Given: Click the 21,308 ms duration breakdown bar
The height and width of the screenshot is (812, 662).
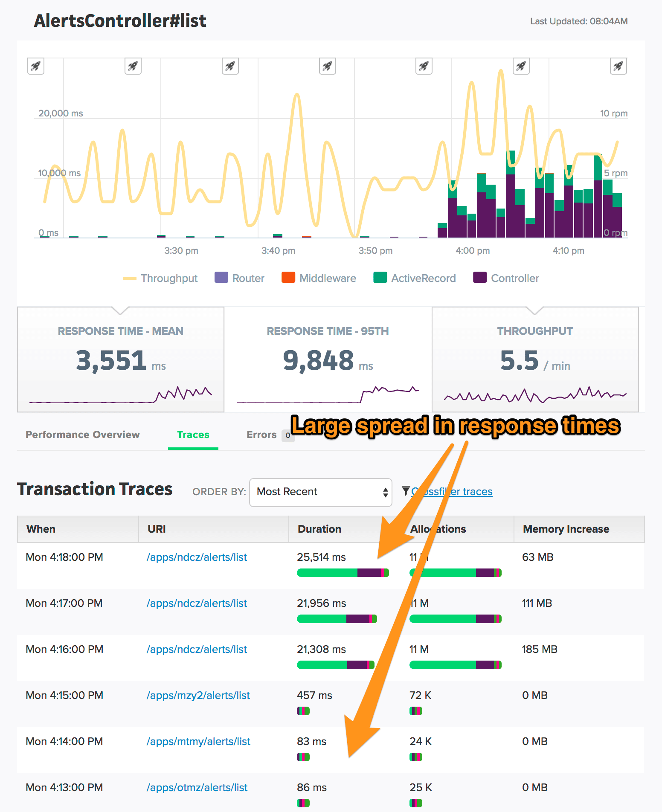Looking at the screenshot, I should click(x=336, y=665).
